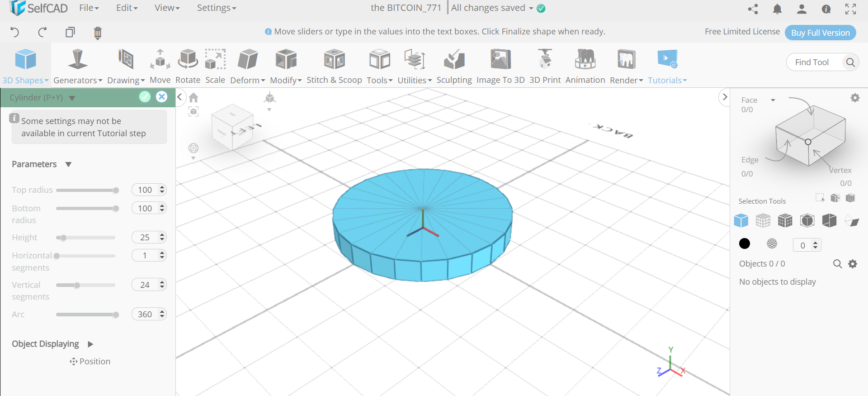Click the view settings gear icon
The width and height of the screenshot is (868, 396).
pyautogui.click(x=855, y=98)
